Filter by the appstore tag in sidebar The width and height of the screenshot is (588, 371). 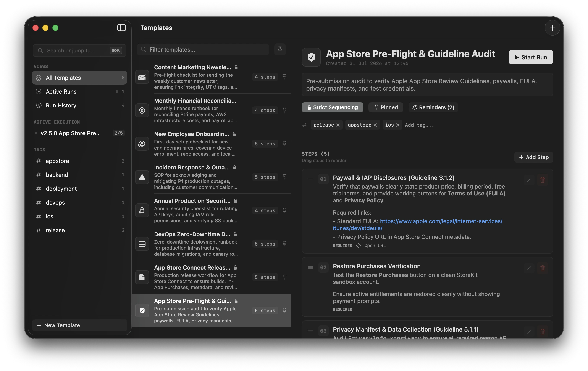(x=80, y=161)
